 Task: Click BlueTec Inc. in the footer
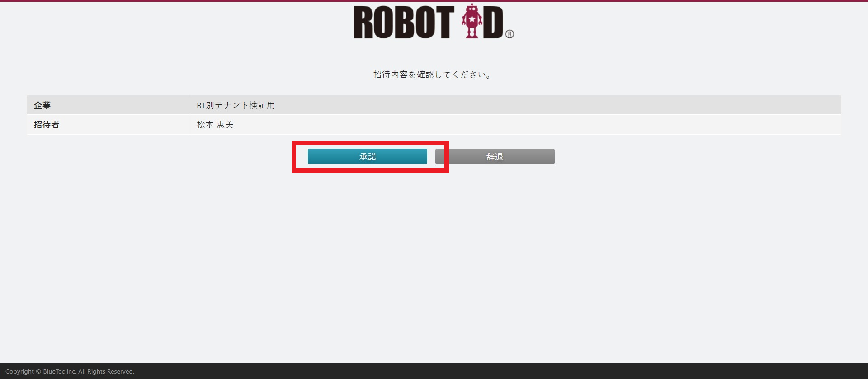pos(60,371)
